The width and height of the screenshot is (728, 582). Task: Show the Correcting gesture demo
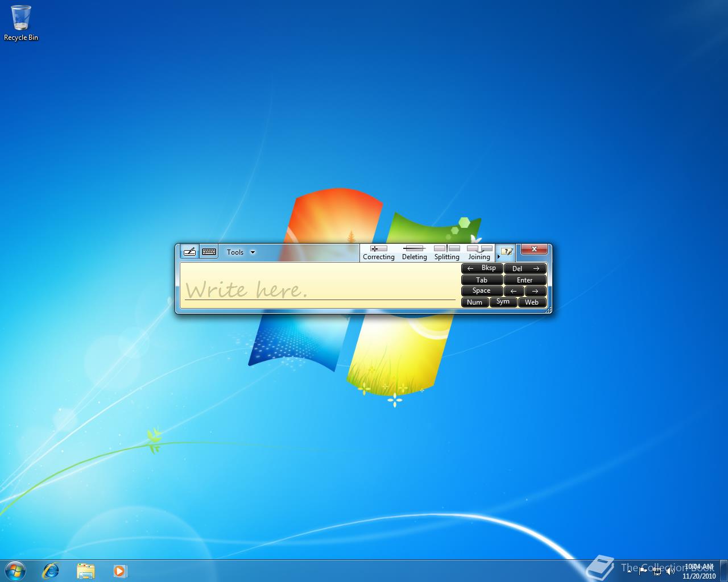(x=379, y=253)
